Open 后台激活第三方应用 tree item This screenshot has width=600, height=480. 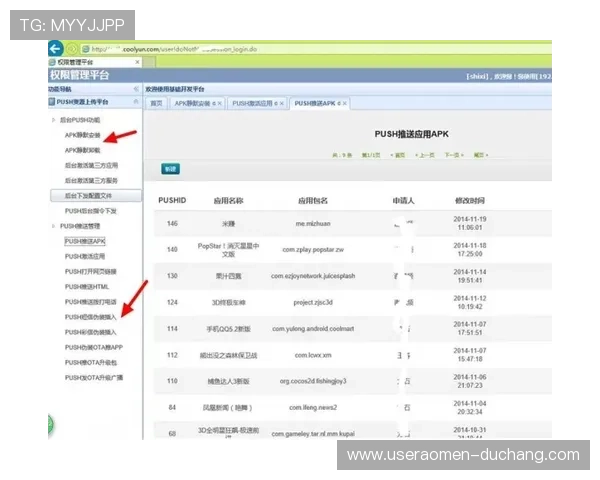[x=91, y=165]
